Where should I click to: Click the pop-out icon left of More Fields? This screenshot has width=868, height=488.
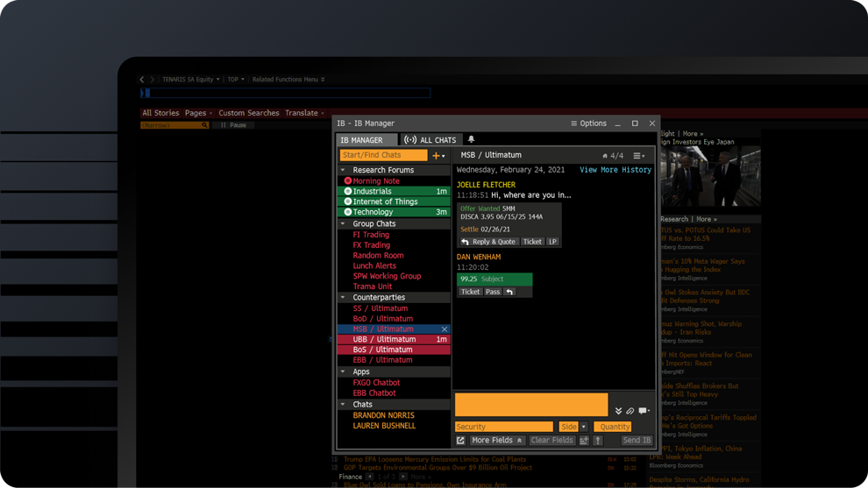(x=460, y=441)
